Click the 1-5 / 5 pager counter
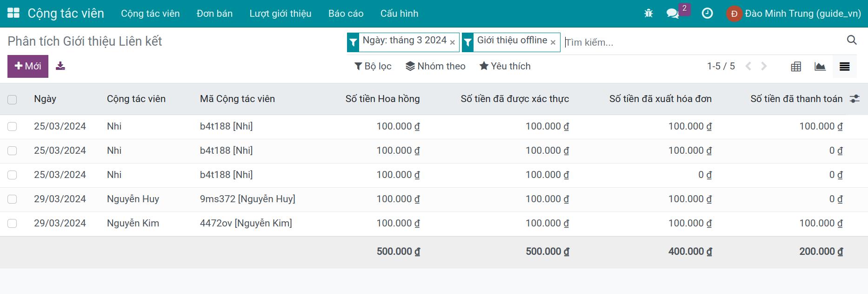Image resolution: width=868 pixels, height=294 pixels. [721, 66]
